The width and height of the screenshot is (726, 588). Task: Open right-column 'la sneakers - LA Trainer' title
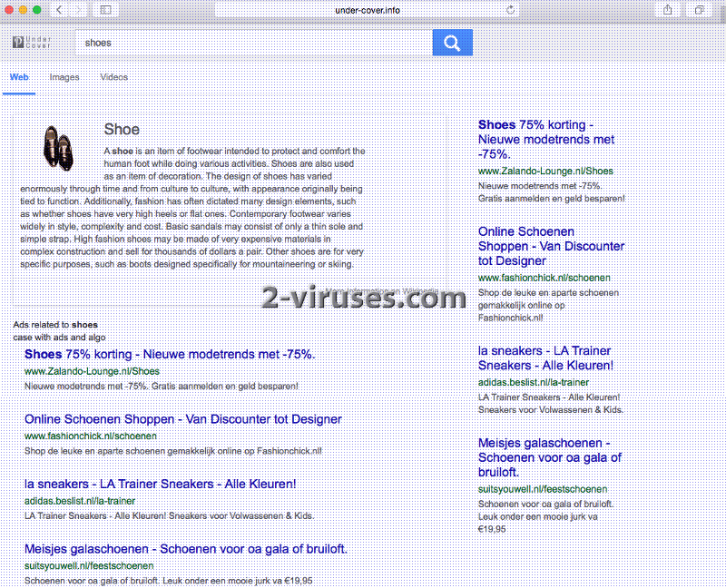point(545,358)
